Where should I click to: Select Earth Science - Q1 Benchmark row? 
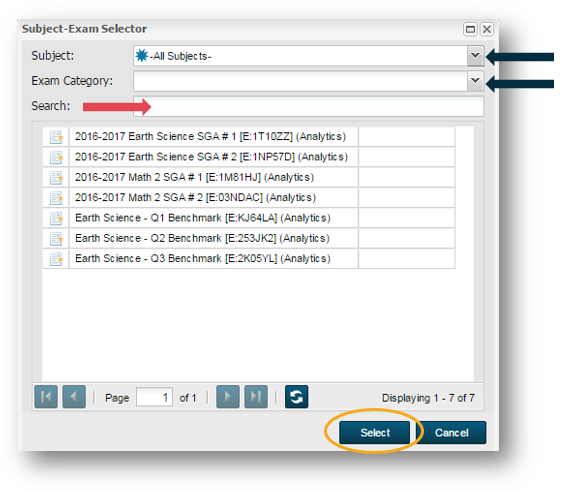(x=249, y=218)
